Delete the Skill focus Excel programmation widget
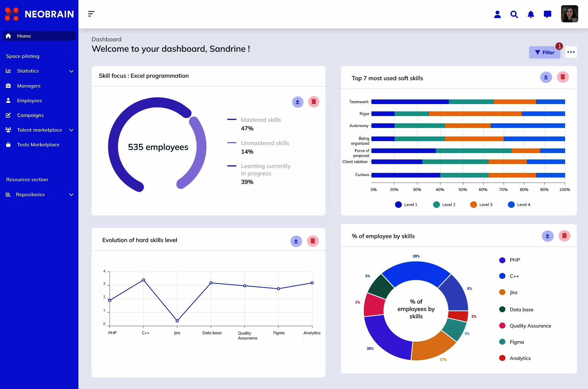588x389 pixels. tap(314, 102)
